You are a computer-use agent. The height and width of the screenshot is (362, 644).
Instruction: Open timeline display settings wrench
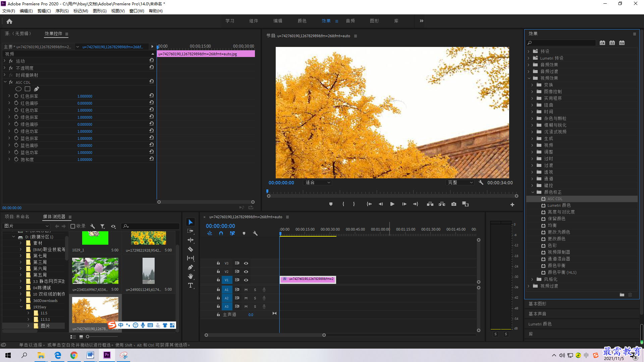(255, 233)
